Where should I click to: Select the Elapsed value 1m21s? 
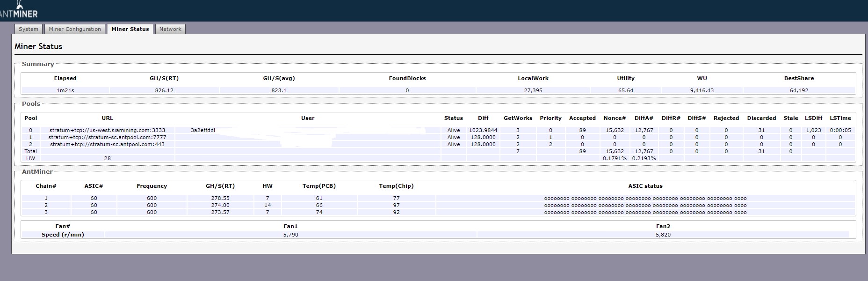pos(65,90)
